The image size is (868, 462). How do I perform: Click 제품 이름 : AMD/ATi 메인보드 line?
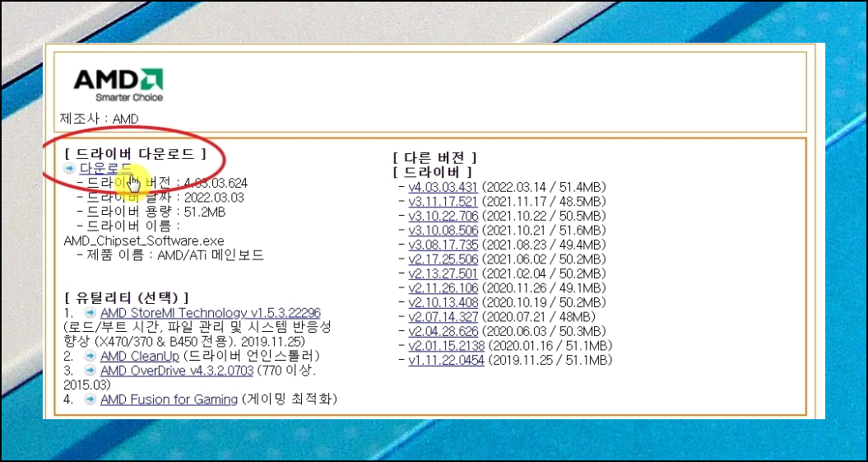coord(170,255)
